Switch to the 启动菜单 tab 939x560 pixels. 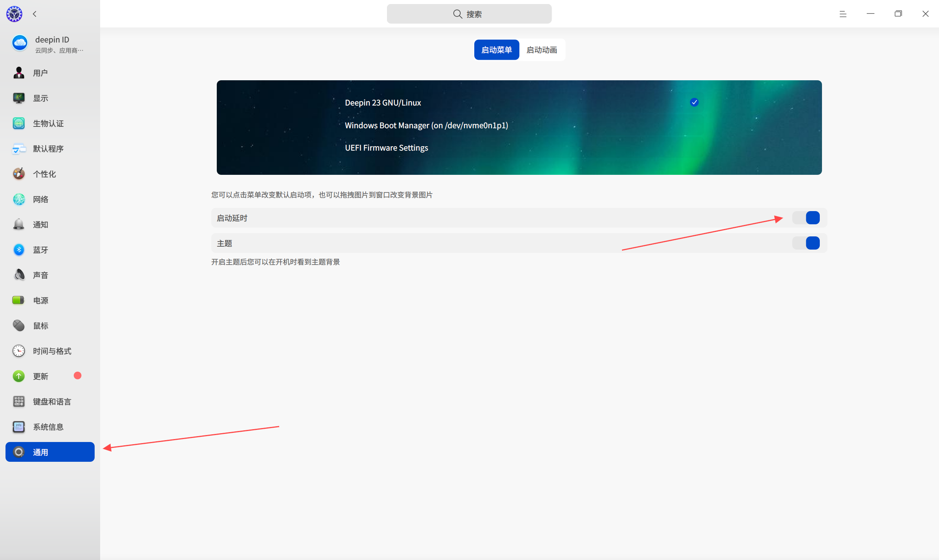[x=497, y=50]
